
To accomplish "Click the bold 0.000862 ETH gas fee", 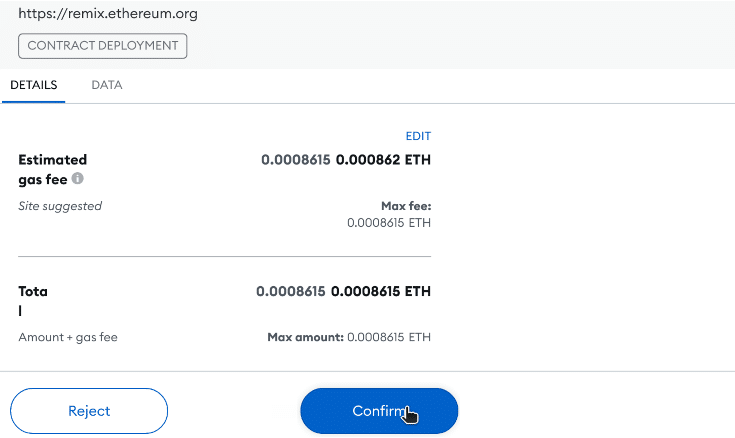I will pyautogui.click(x=384, y=159).
